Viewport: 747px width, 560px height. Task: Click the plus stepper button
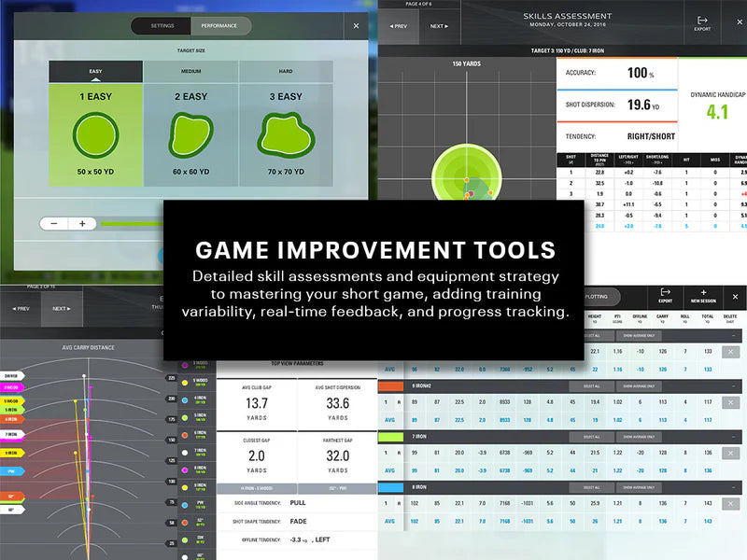(82, 223)
